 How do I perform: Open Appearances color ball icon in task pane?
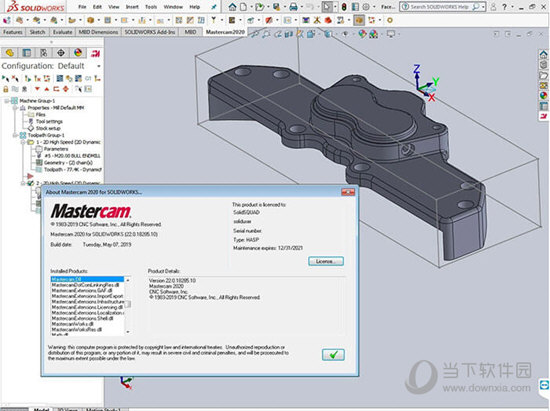point(543,95)
